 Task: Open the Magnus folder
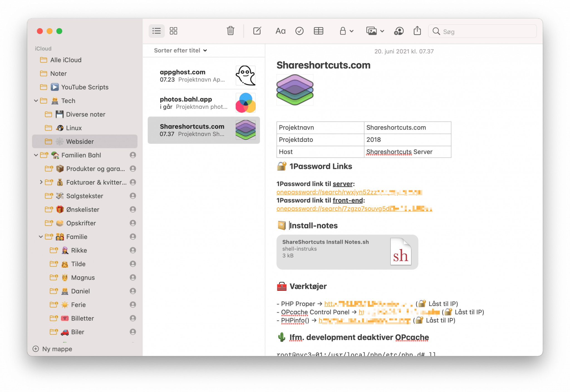point(85,278)
